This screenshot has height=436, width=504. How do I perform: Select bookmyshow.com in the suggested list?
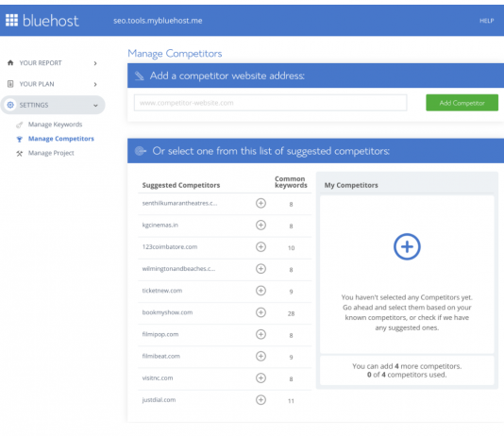[167, 312]
